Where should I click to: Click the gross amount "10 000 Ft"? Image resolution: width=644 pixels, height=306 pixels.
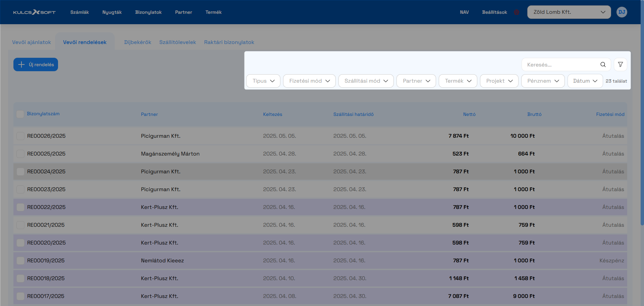click(523, 136)
